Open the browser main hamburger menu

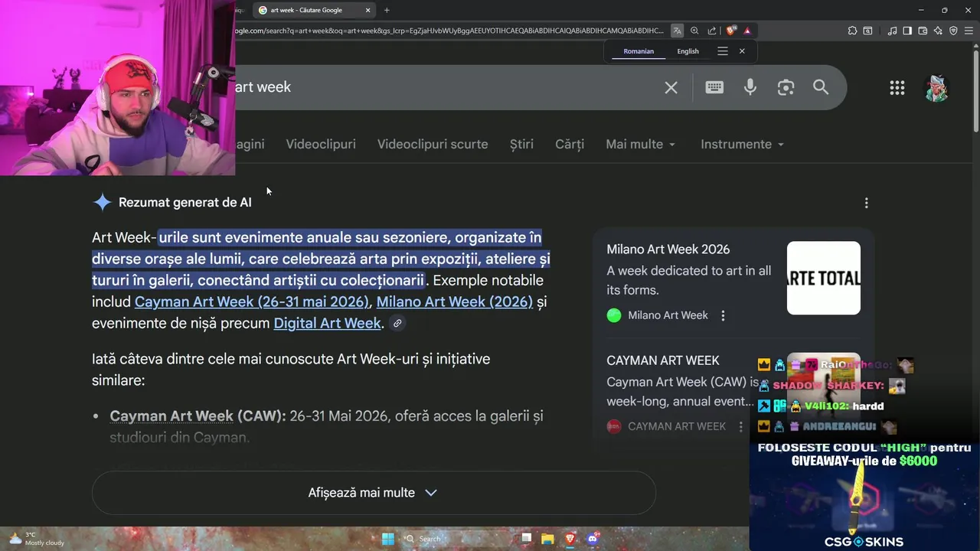(x=969, y=31)
